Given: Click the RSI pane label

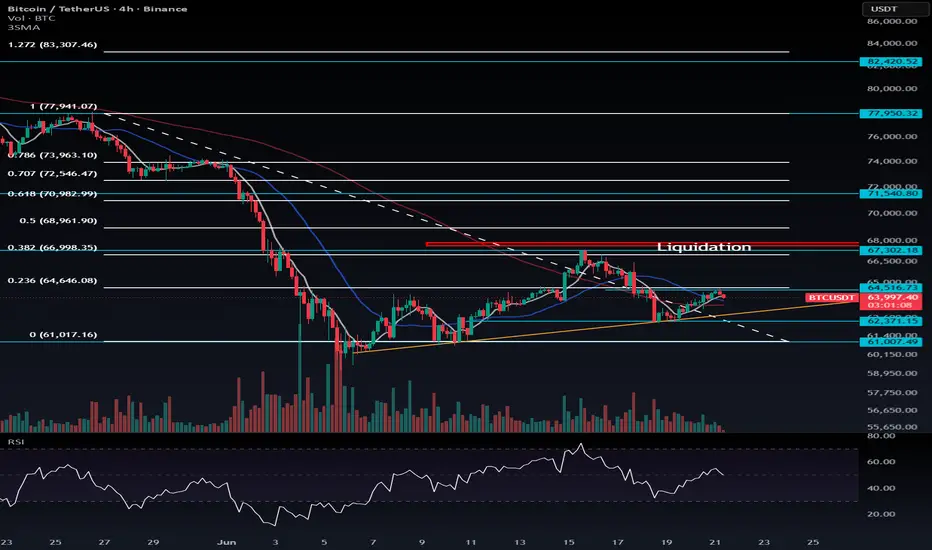Looking at the screenshot, I should (16, 442).
